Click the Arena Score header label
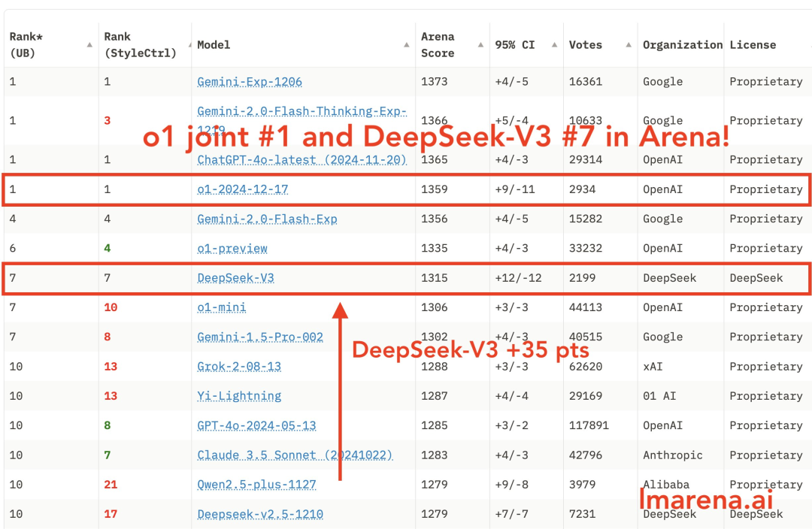The width and height of the screenshot is (812, 529). (x=438, y=45)
